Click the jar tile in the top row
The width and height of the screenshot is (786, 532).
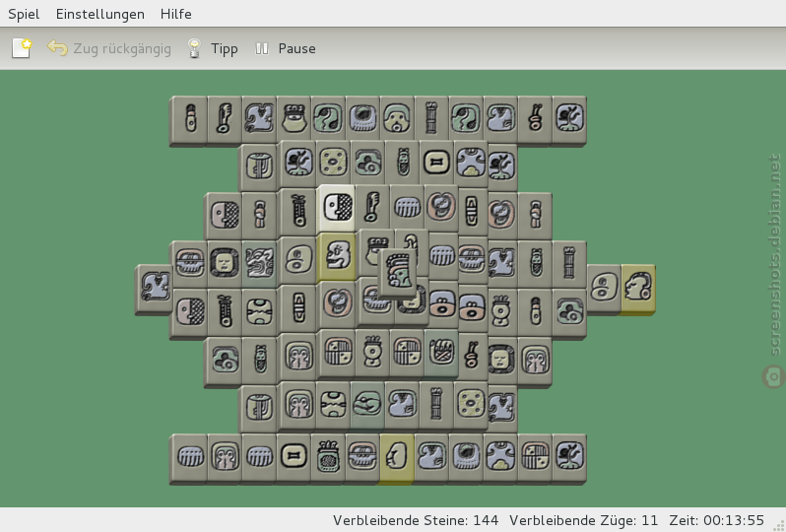294,119
